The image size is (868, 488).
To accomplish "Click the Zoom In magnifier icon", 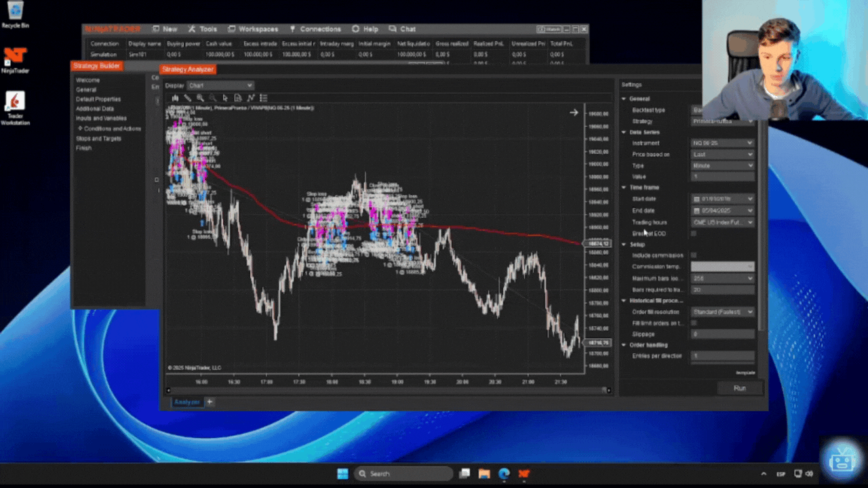I will click(x=200, y=98).
